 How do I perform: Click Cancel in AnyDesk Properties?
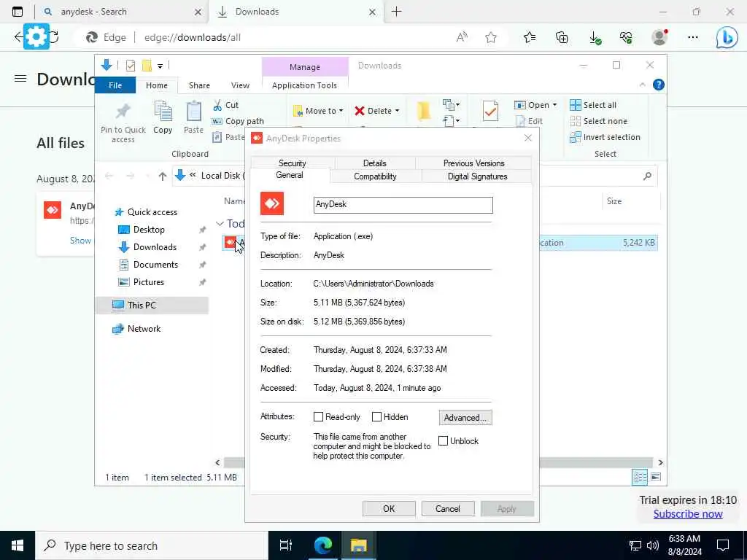(448, 508)
